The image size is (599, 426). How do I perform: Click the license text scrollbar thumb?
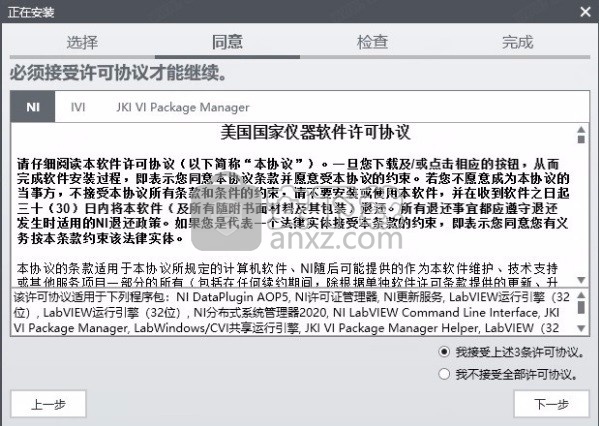(581, 139)
